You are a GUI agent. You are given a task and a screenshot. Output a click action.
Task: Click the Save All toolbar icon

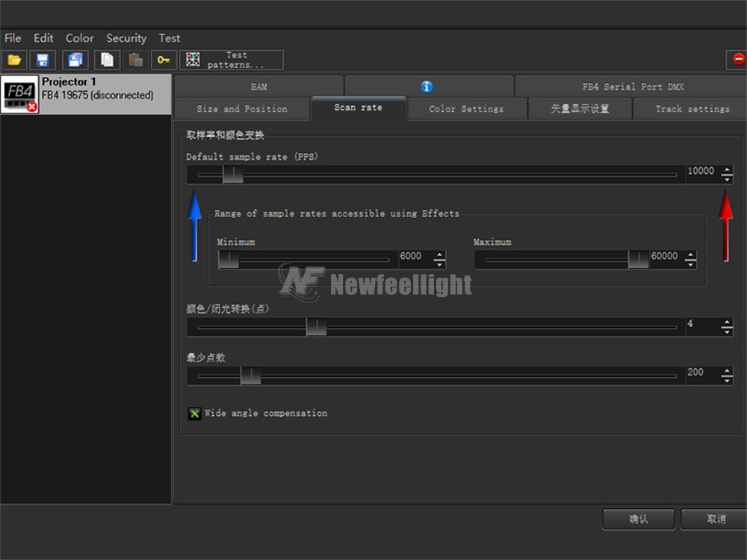(75, 60)
